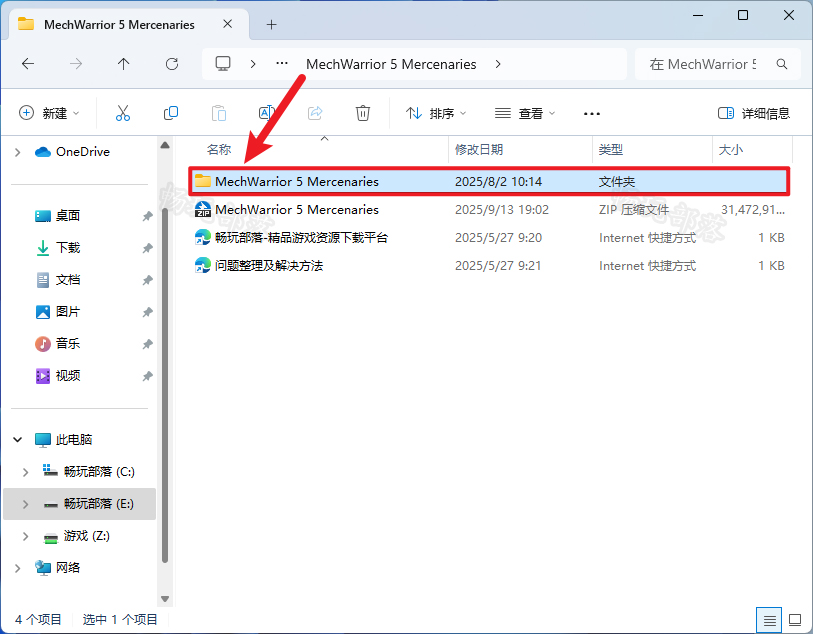Expand the OneDrive tree node
The width and height of the screenshot is (813, 634).
point(18,152)
